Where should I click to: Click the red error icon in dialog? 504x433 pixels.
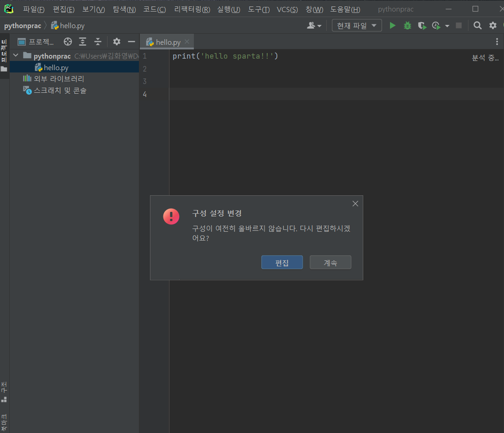(171, 216)
